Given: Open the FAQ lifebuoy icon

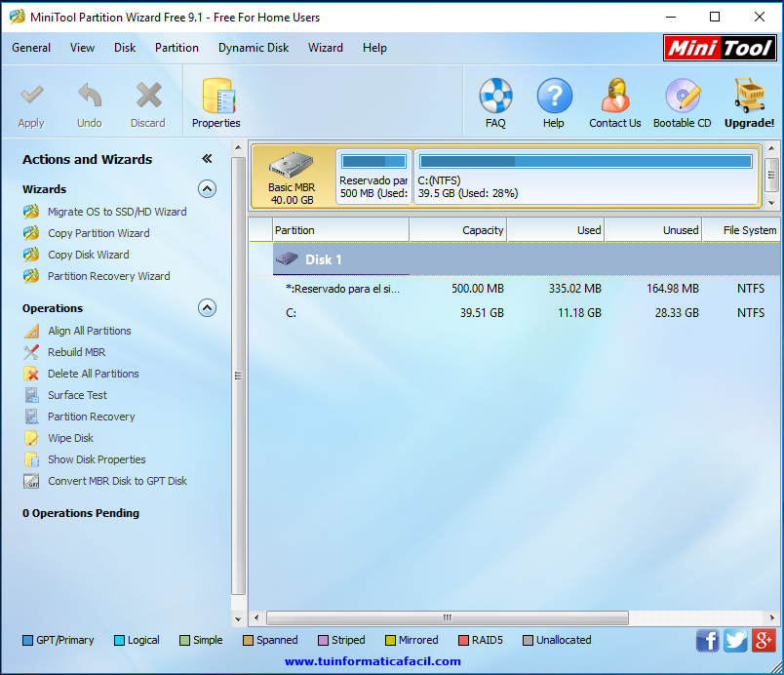Looking at the screenshot, I should [495, 96].
